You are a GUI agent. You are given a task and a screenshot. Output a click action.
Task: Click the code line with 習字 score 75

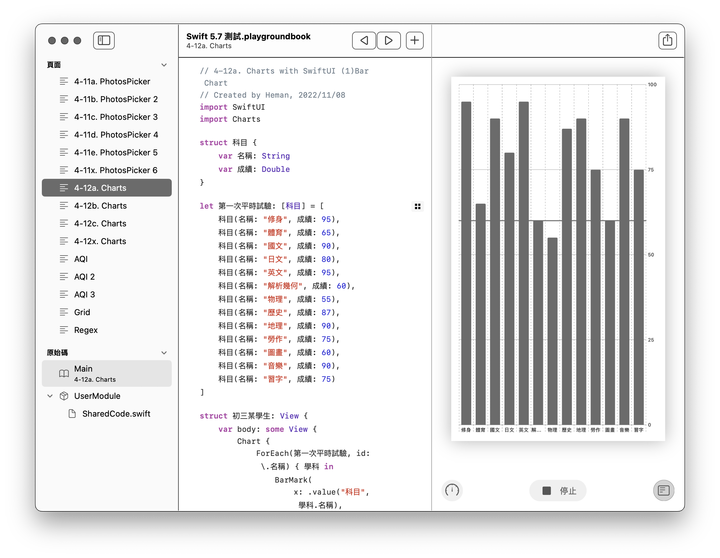coord(277,379)
